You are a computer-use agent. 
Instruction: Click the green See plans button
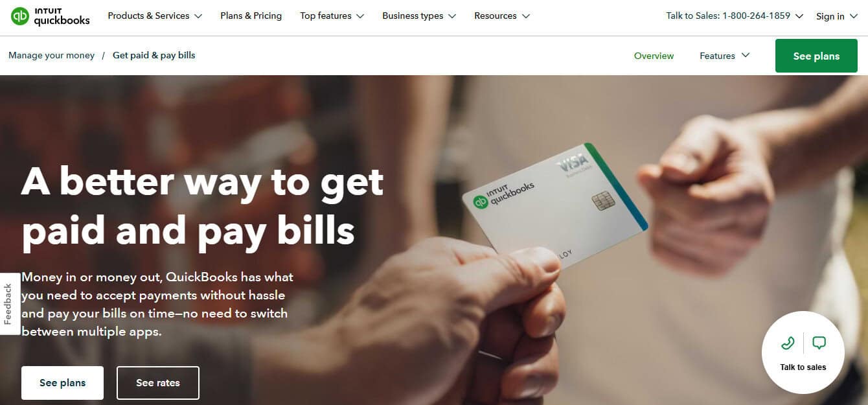pos(816,56)
